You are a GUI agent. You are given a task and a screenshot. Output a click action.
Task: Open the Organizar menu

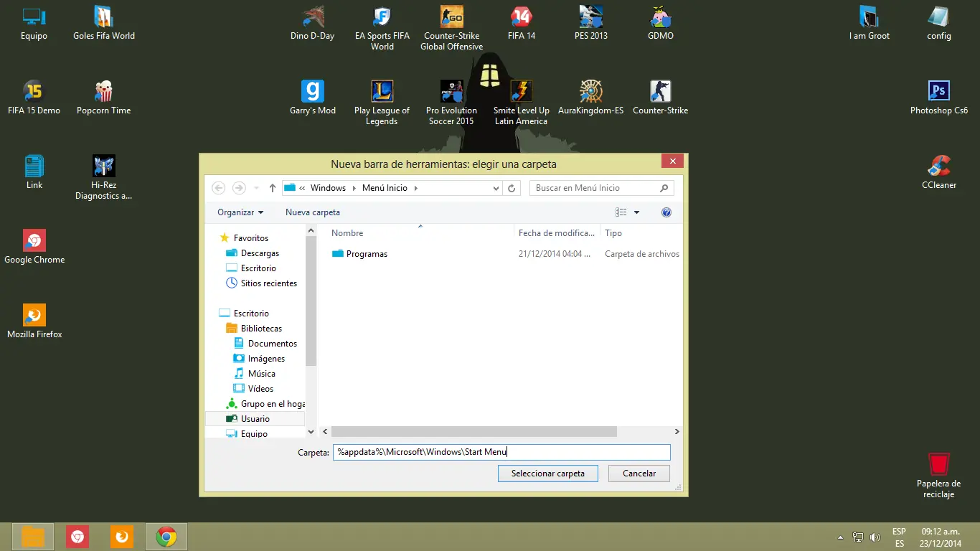(x=240, y=212)
